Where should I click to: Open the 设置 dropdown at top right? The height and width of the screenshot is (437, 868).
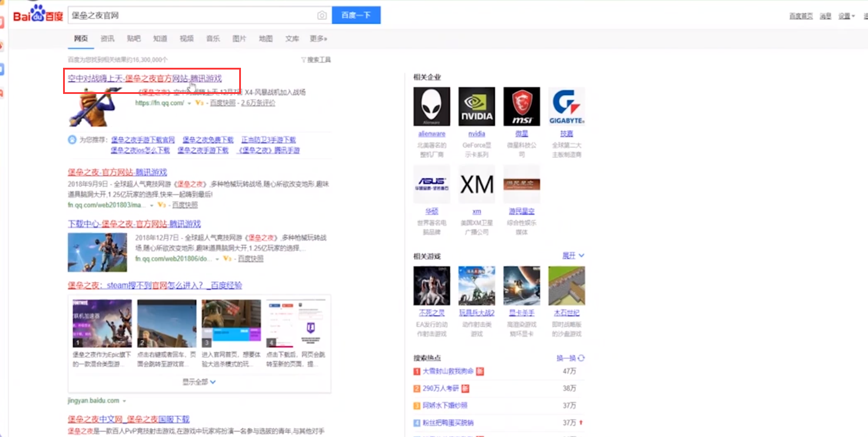click(x=845, y=17)
